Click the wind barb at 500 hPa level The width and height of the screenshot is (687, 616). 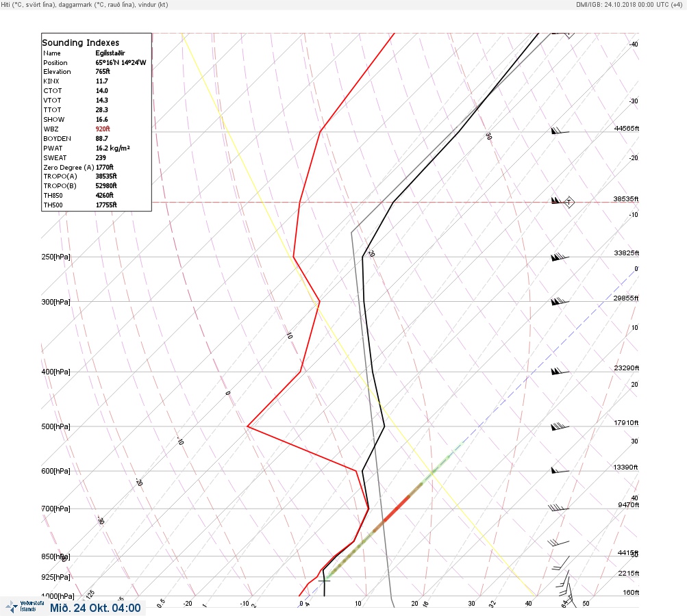560,426
